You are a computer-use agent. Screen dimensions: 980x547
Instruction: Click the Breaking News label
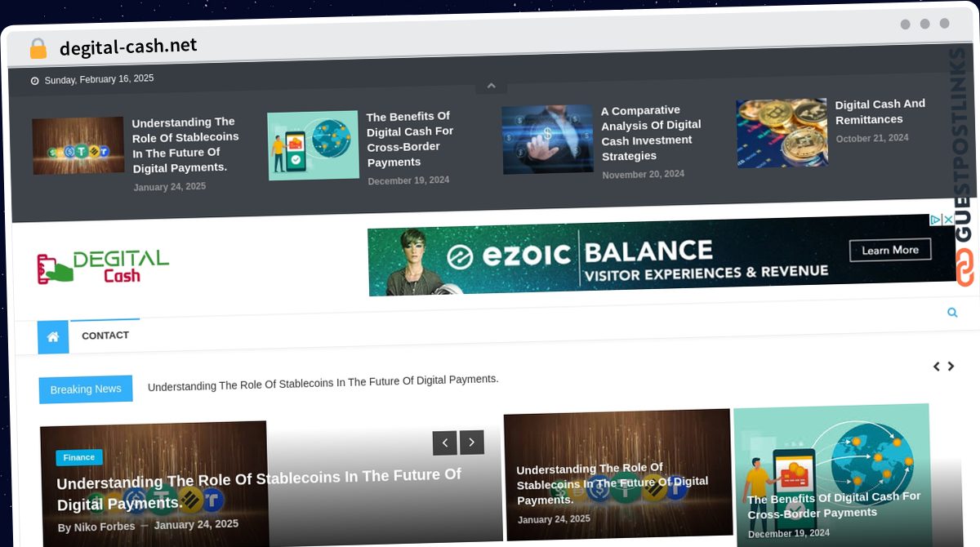(86, 389)
